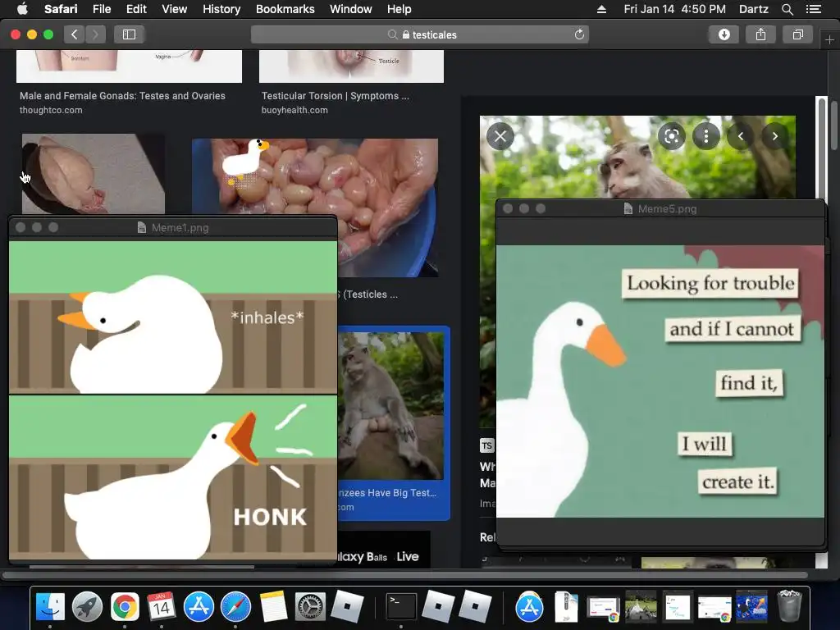Image resolution: width=840 pixels, height=630 pixels.
Task: Open Terminal from the Dock
Action: click(x=401, y=607)
